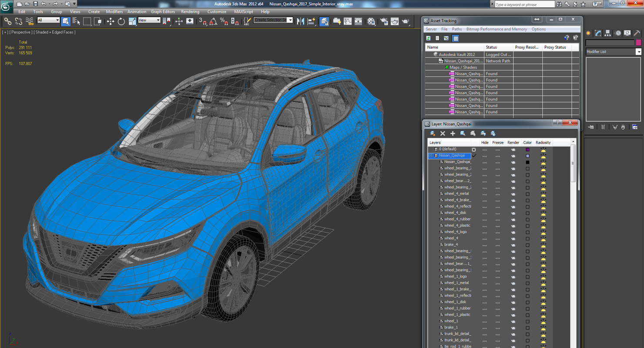The width and height of the screenshot is (644, 348).
Task: Activate the Select and Rotate tool
Action: click(121, 21)
